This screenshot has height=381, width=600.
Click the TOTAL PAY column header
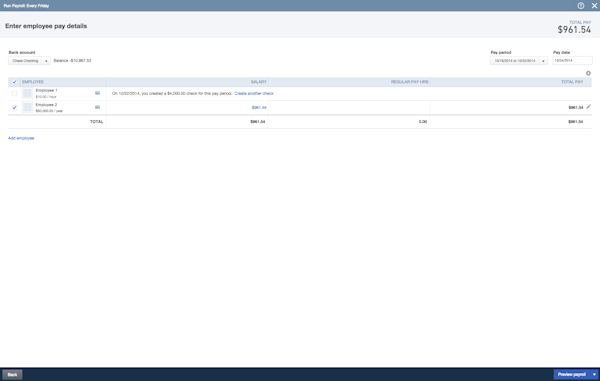(572, 82)
